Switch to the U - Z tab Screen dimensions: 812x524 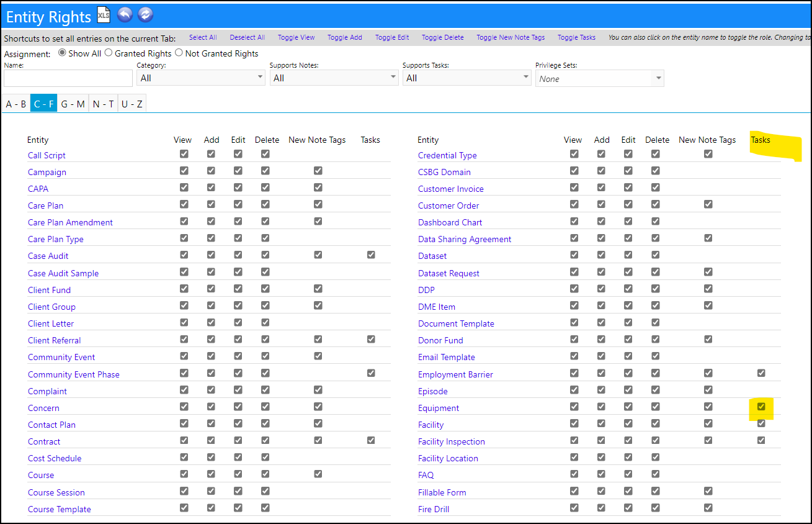point(132,104)
